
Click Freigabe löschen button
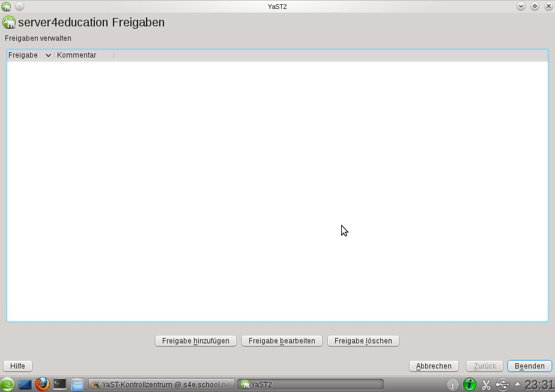(363, 341)
